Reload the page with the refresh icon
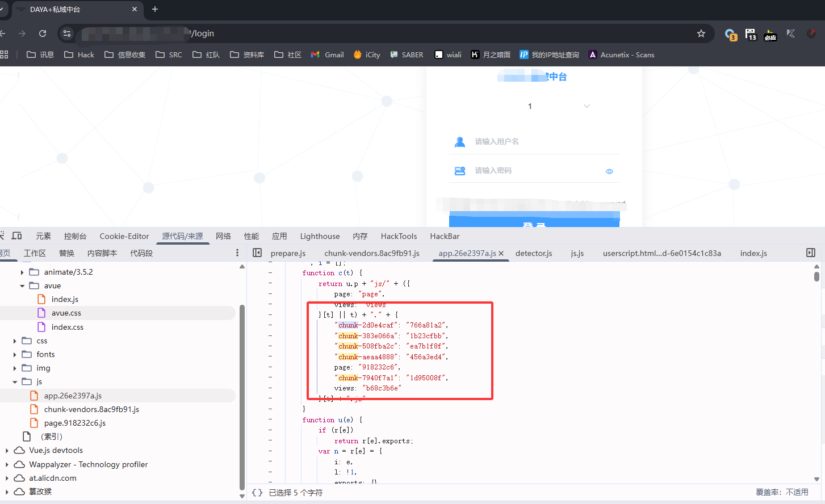Image resolution: width=825 pixels, height=504 pixels. point(43,33)
